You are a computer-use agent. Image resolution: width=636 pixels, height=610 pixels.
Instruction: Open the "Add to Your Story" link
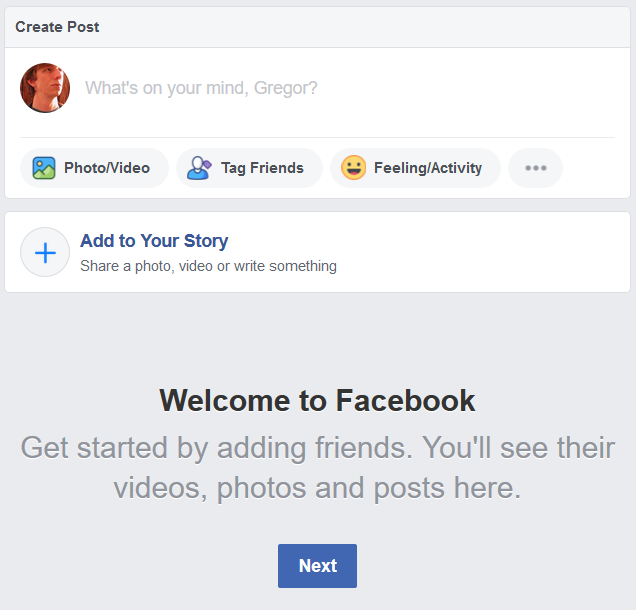[154, 241]
